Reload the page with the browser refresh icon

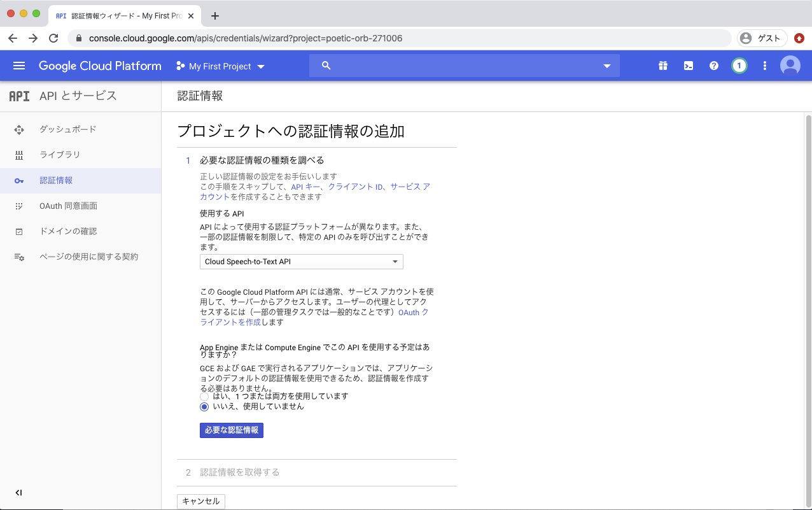click(x=53, y=38)
